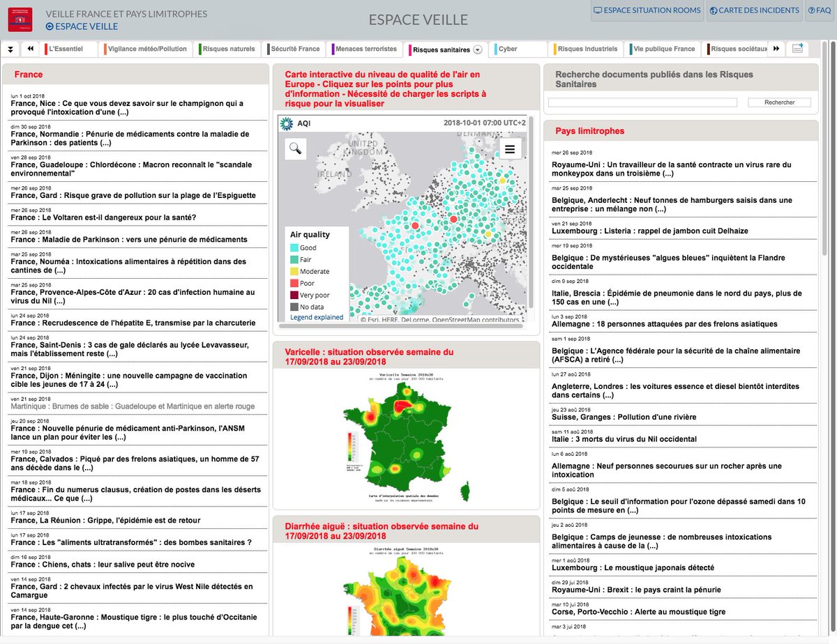Click the Good cyan swatch in the legend
The width and height of the screenshot is (837, 644).
click(294, 247)
